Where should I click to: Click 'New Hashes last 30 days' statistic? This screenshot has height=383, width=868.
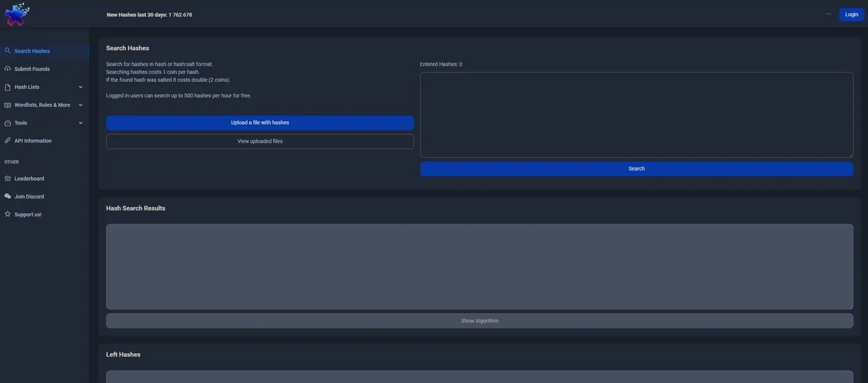[x=149, y=15]
